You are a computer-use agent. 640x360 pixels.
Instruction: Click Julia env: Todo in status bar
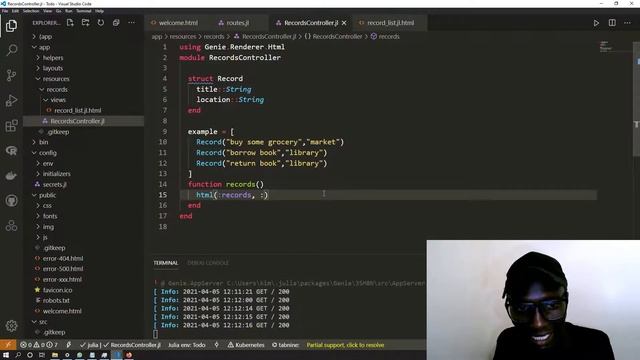pyautogui.click(x=187, y=345)
